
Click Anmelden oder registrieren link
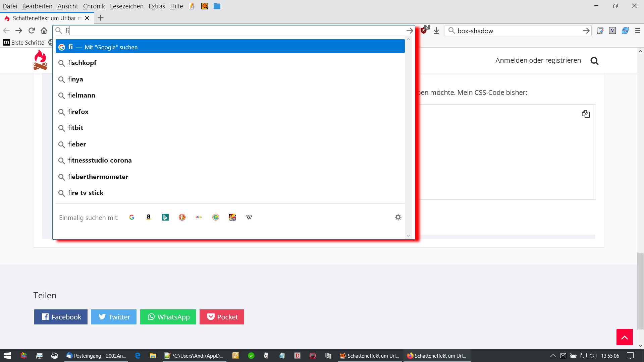point(538,60)
